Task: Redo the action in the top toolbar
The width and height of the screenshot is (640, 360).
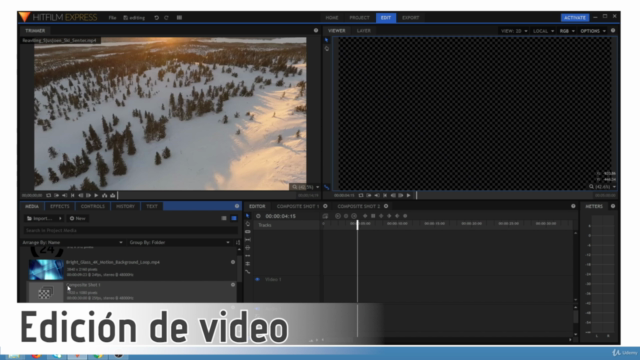Action: point(167,18)
